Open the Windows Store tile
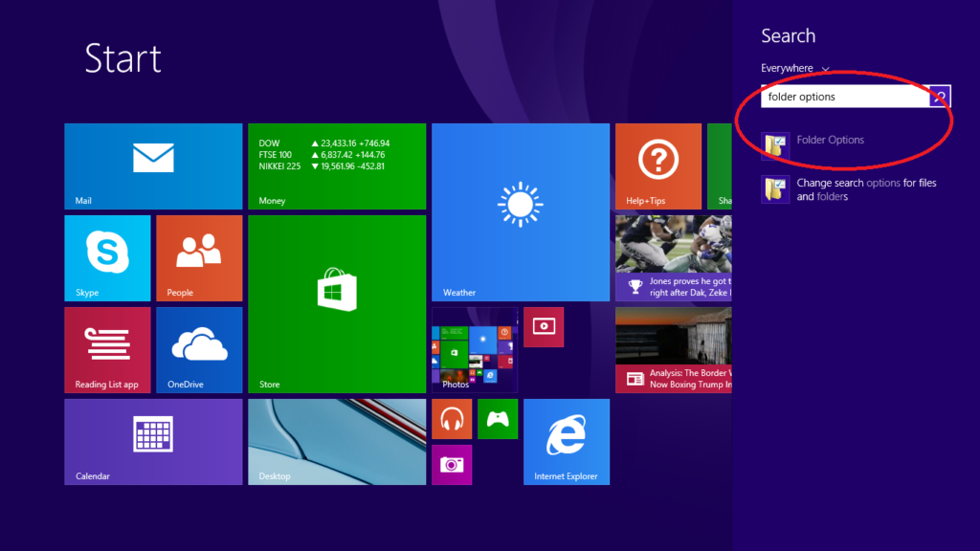The image size is (980, 551). 337,304
